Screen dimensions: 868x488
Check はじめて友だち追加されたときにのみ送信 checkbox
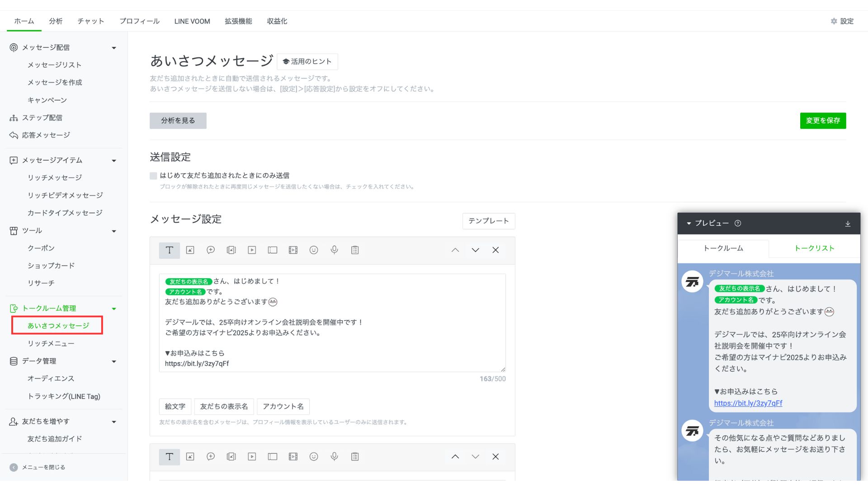pos(153,176)
